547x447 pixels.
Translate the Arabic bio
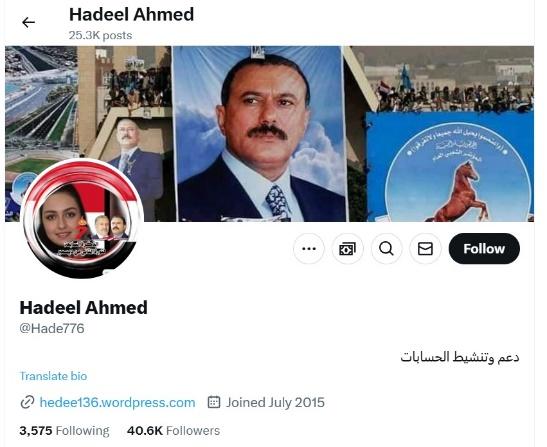(x=53, y=376)
